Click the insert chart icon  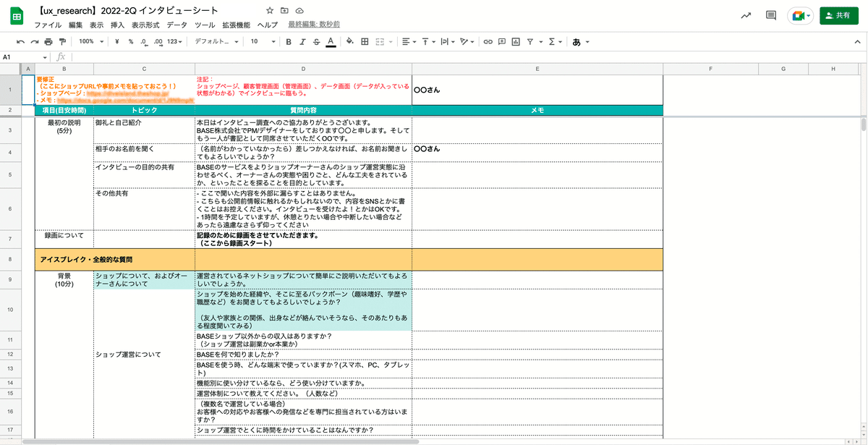click(516, 42)
